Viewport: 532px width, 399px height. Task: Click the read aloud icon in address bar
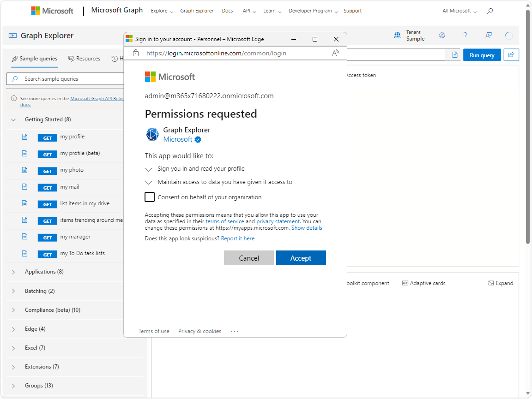335,53
